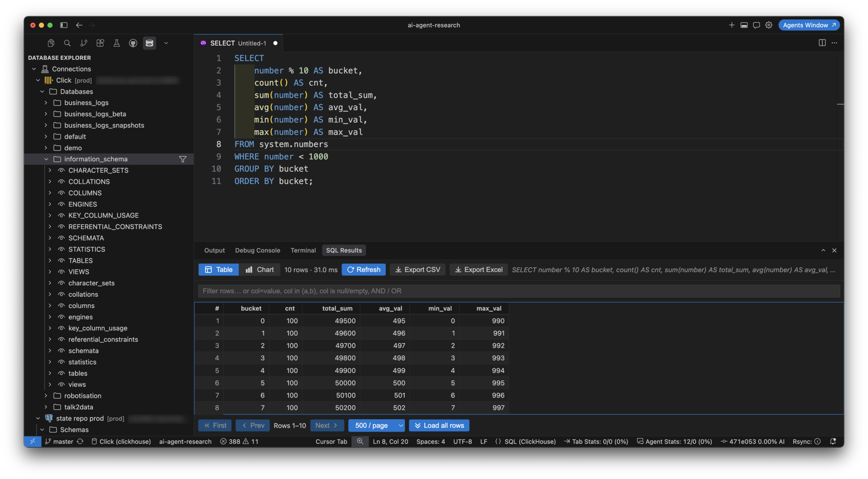Open the Explorer files view icon
Viewport: 868px width, 479px height.
tap(51, 43)
